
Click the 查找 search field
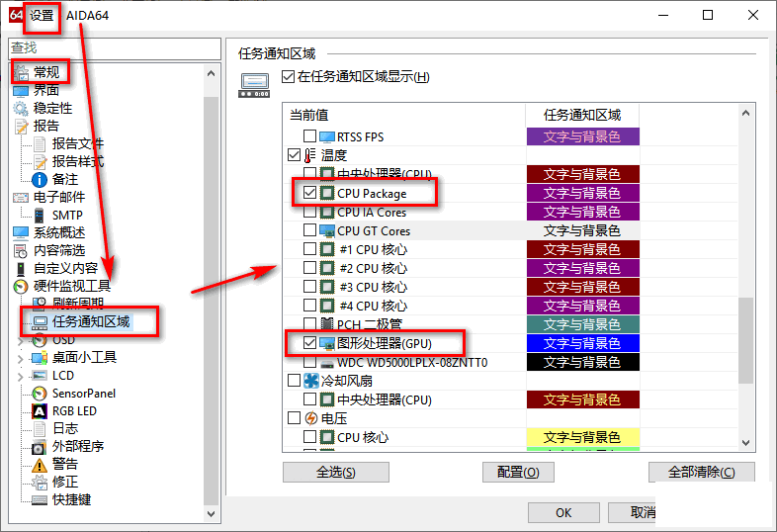coord(115,48)
